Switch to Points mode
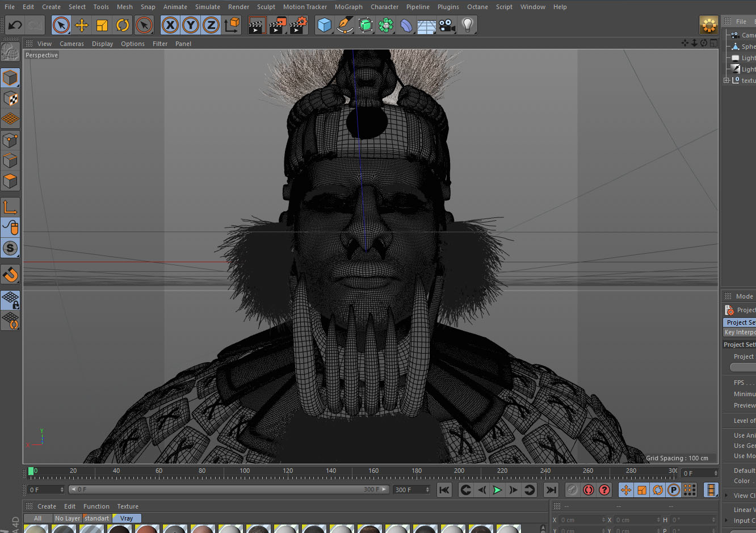 tap(10, 140)
